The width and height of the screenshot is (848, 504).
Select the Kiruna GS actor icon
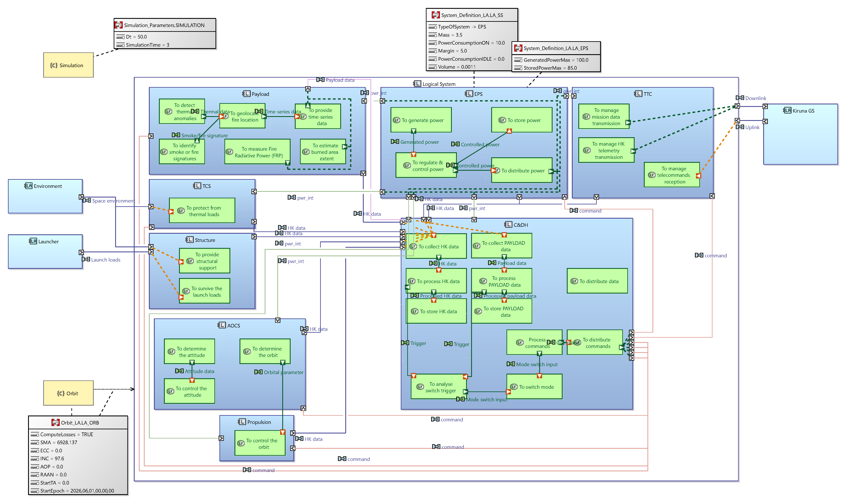point(787,110)
